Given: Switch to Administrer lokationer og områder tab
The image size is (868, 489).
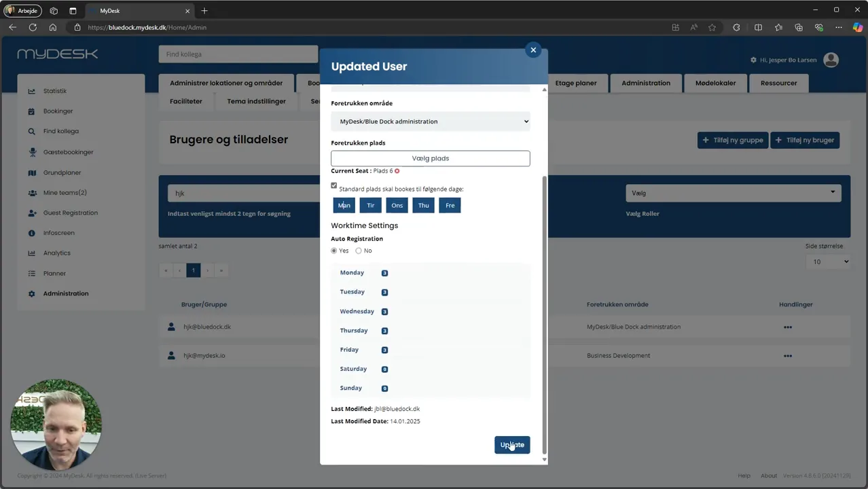Looking at the screenshot, I should (x=226, y=83).
